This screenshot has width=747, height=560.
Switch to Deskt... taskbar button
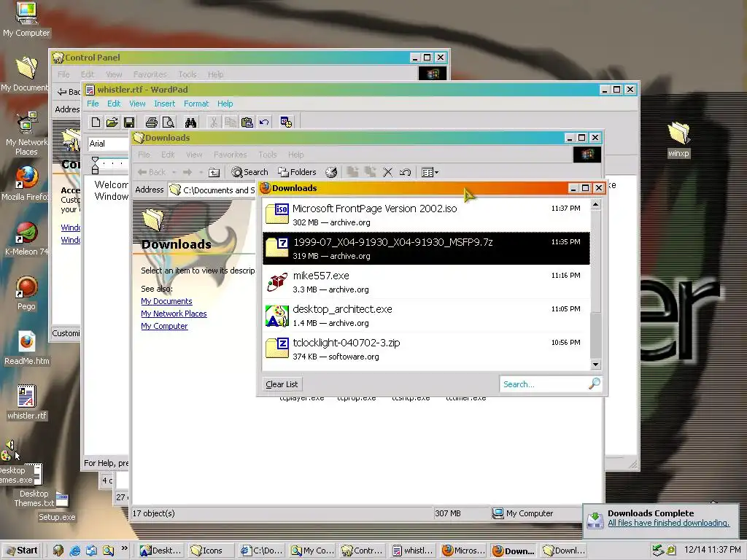coord(160,551)
